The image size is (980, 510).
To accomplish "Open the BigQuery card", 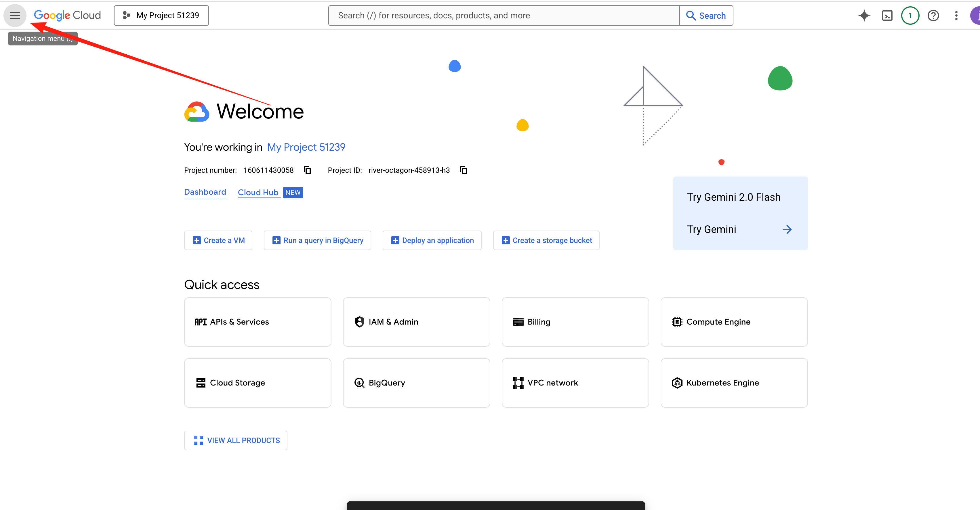I will [x=416, y=383].
